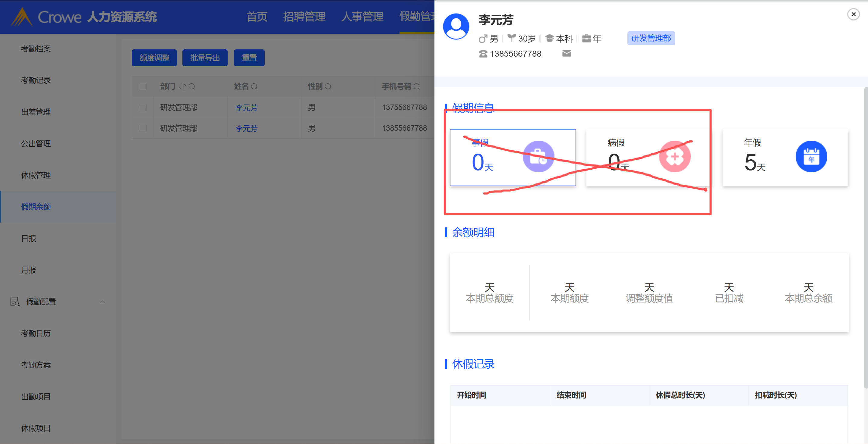The height and width of the screenshot is (444, 868).
Task: Click the search icon beside 姓名 column
Action: pyautogui.click(x=254, y=87)
